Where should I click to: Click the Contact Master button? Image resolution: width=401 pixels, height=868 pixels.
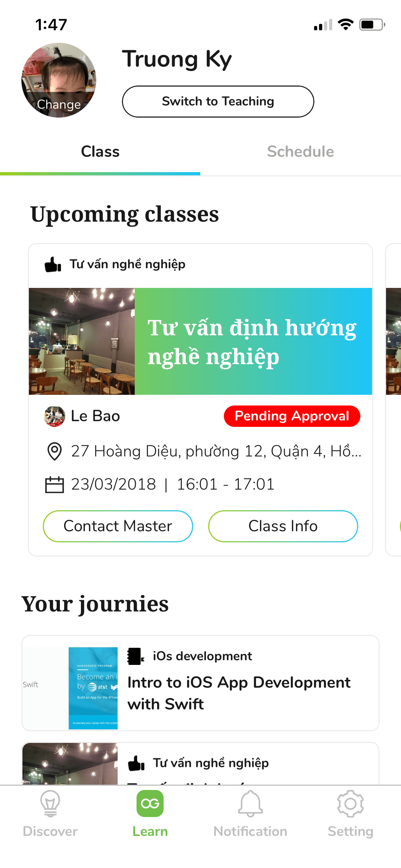tap(118, 526)
